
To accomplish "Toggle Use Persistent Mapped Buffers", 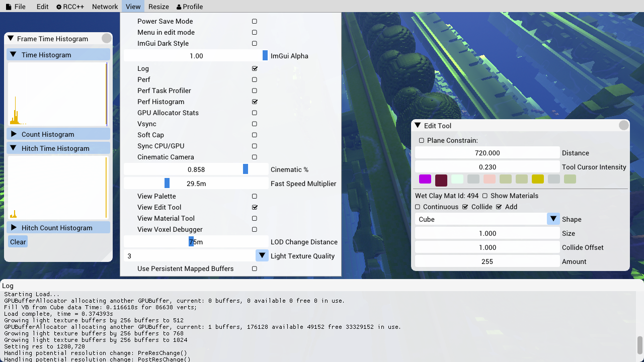I will click(x=255, y=268).
